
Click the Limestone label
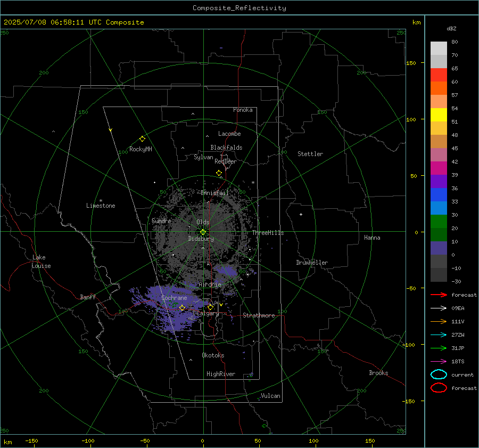[x=101, y=206]
